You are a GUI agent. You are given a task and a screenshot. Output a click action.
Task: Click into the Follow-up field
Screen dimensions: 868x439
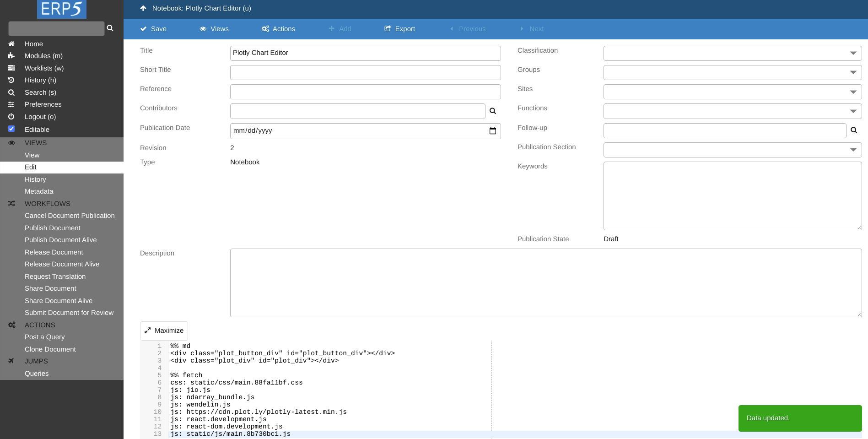725,130
